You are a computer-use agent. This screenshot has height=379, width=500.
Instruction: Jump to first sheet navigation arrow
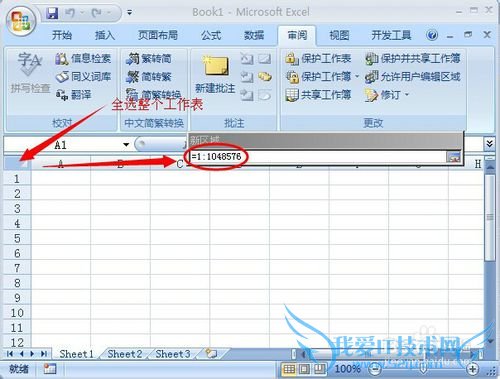pos(10,354)
